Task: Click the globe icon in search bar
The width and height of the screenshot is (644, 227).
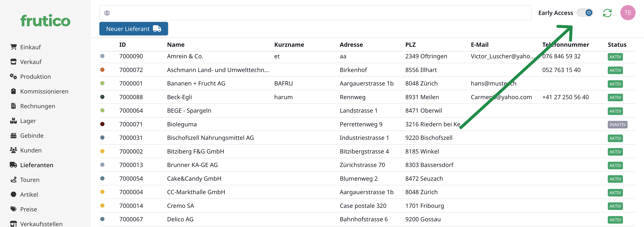Action: tap(107, 13)
